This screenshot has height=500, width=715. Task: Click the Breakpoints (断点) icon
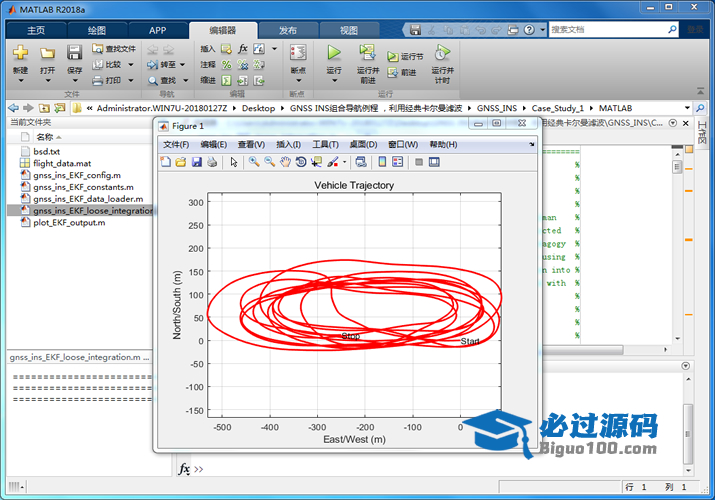pyautogui.click(x=297, y=53)
